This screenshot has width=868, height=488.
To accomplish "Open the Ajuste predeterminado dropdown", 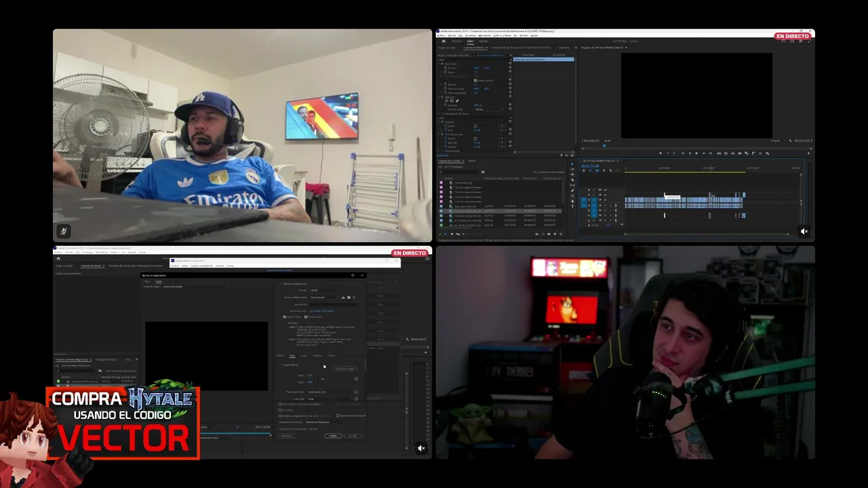I will coord(324,298).
